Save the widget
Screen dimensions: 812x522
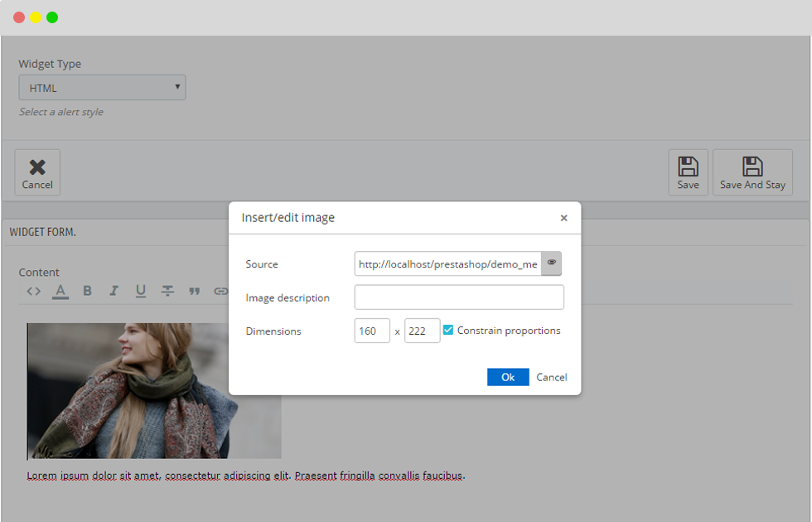(689, 172)
